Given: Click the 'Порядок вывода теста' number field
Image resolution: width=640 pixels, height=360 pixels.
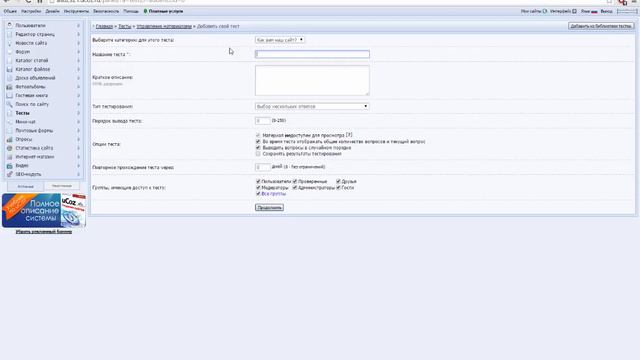Looking at the screenshot, I should point(262,121).
